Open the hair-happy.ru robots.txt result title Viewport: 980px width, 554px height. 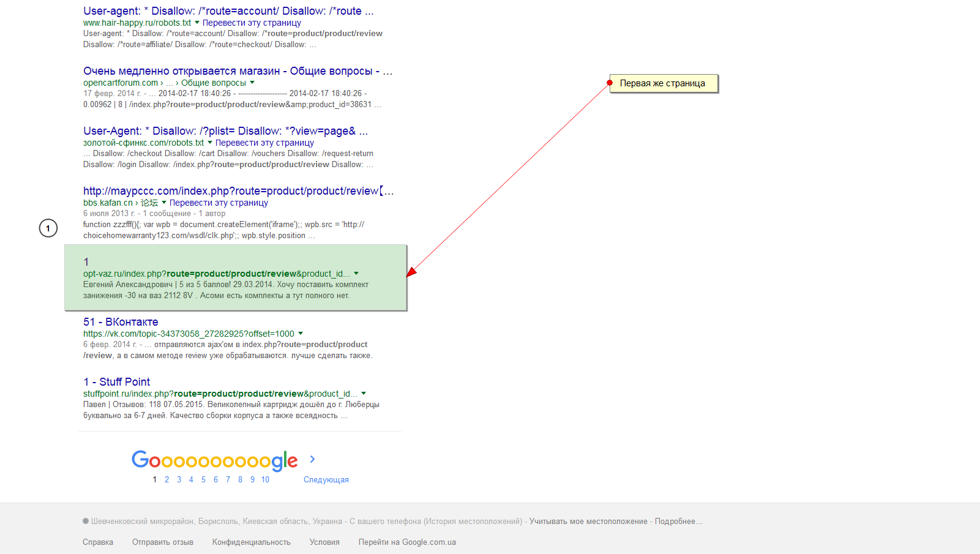coord(228,11)
